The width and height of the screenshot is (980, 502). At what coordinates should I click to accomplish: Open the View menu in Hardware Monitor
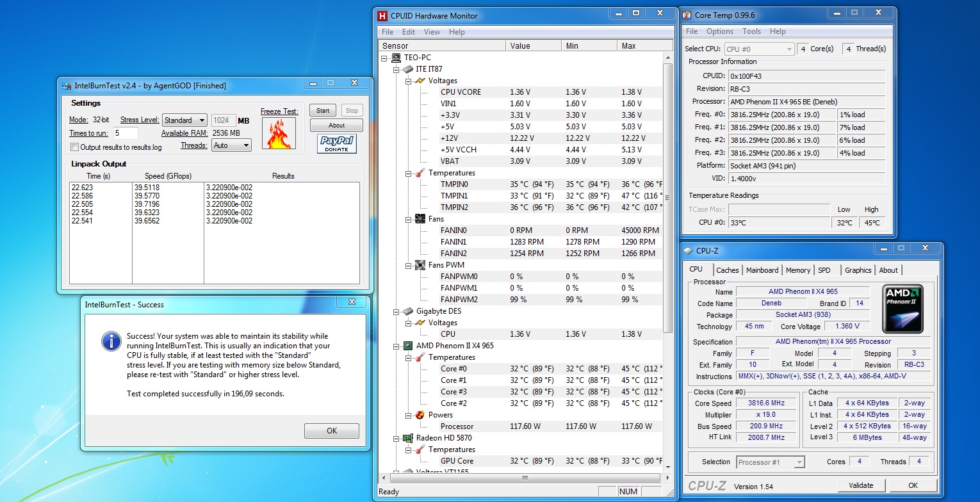point(432,32)
